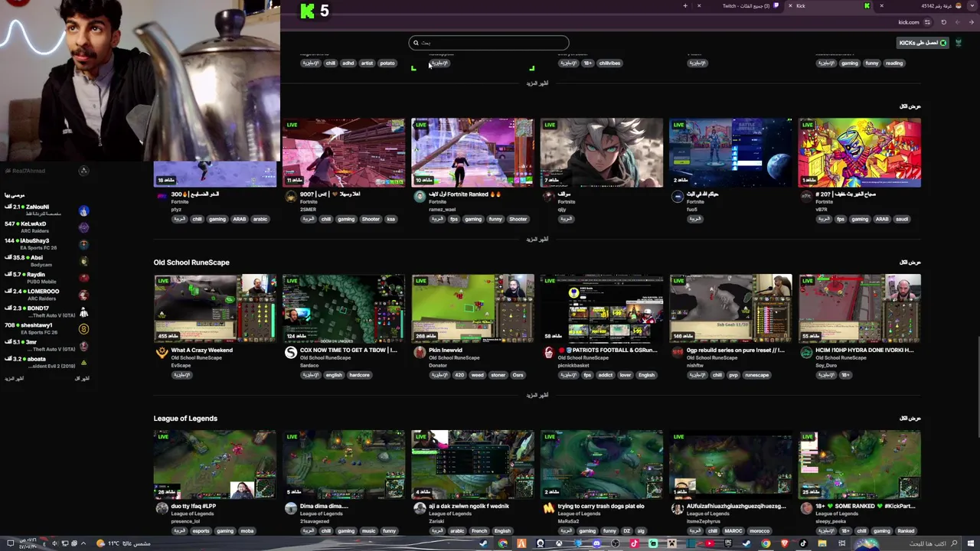Open iAbuShay3's avatar in recommended list
This screenshot has width=980, height=551.
(x=83, y=244)
